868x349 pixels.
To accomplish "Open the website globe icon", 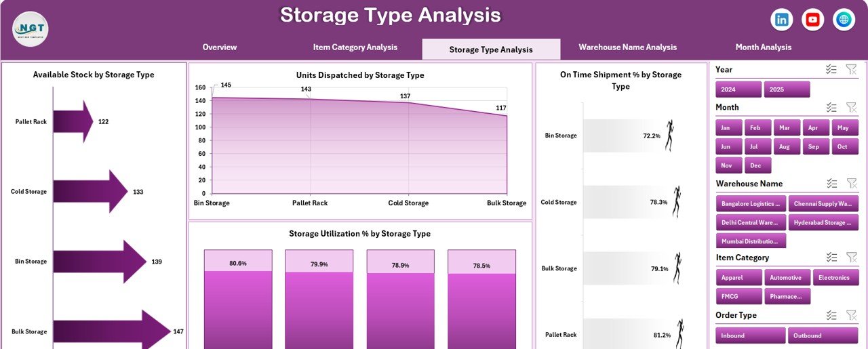I will (x=844, y=20).
